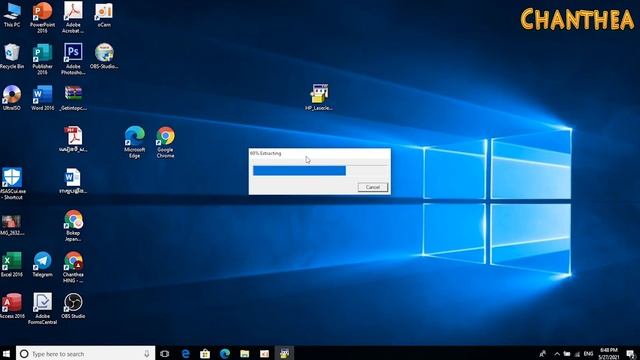Select the UltraISO desktop shortcut
The image size is (640, 360).
(x=12, y=98)
